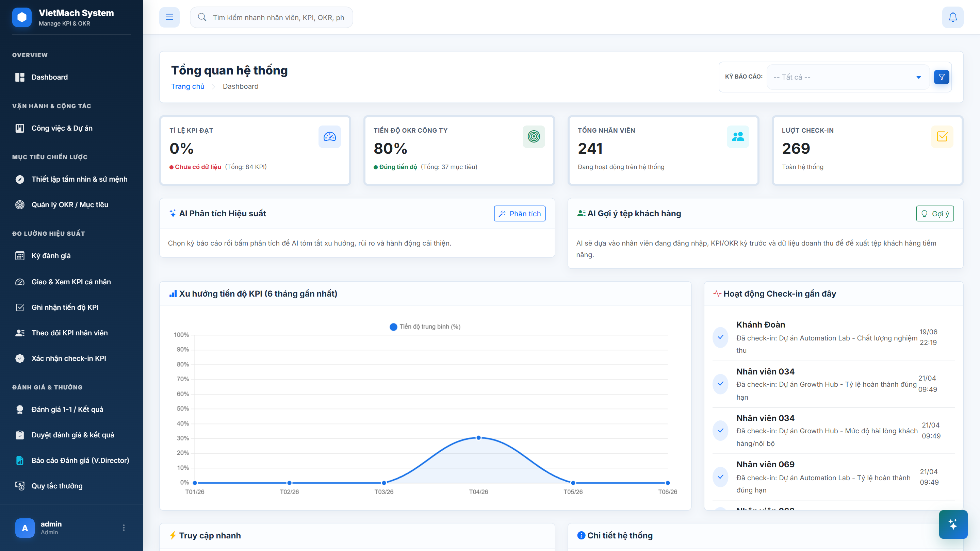
Task: Click the pulse icon beside Hoạt động Check-in gần đây
Action: click(x=717, y=294)
